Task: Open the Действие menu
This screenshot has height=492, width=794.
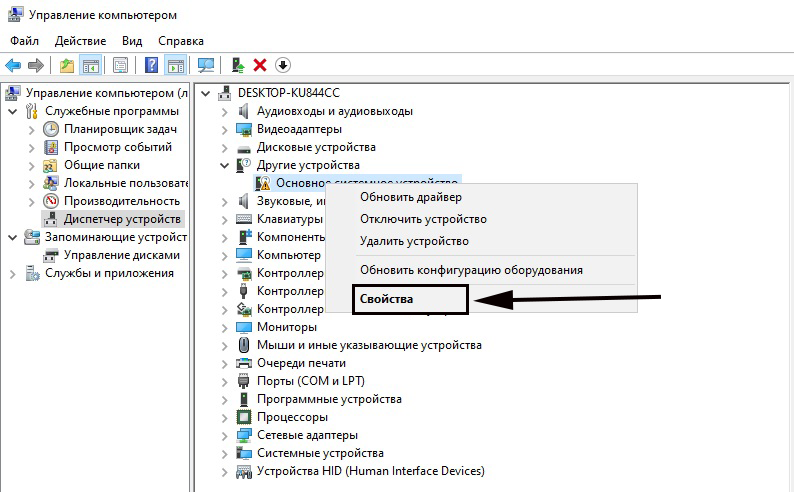Action: coord(81,41)
